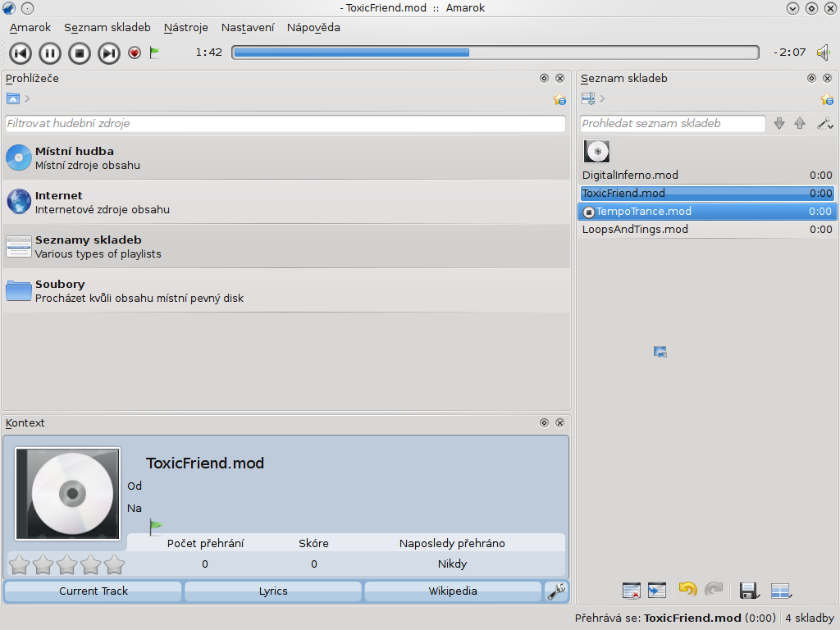The height and width of the screenshot is (630, 840).
Task: Click the album cover in the Kontext panel
Action: [67, 494]
